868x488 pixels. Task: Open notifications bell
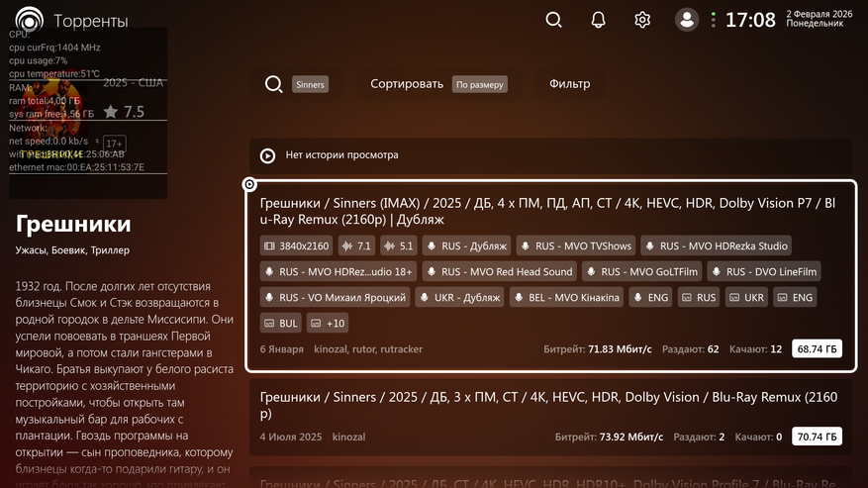598,20
